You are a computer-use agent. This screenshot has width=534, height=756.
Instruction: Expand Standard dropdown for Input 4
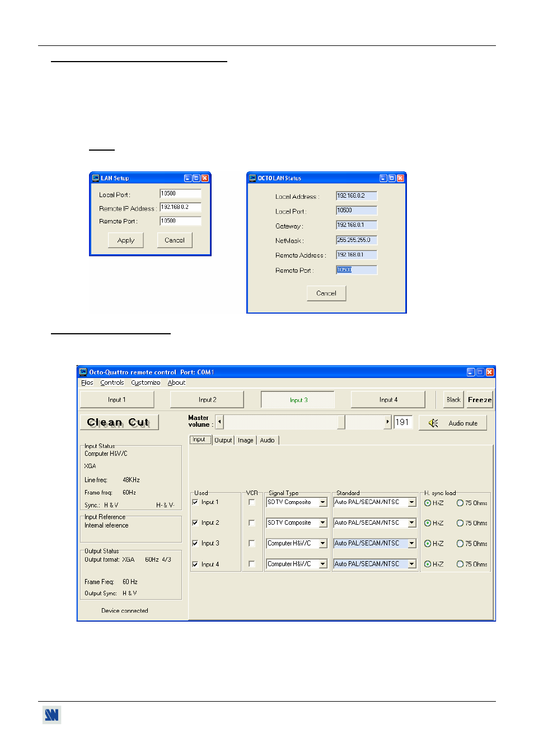pos(412,564)
